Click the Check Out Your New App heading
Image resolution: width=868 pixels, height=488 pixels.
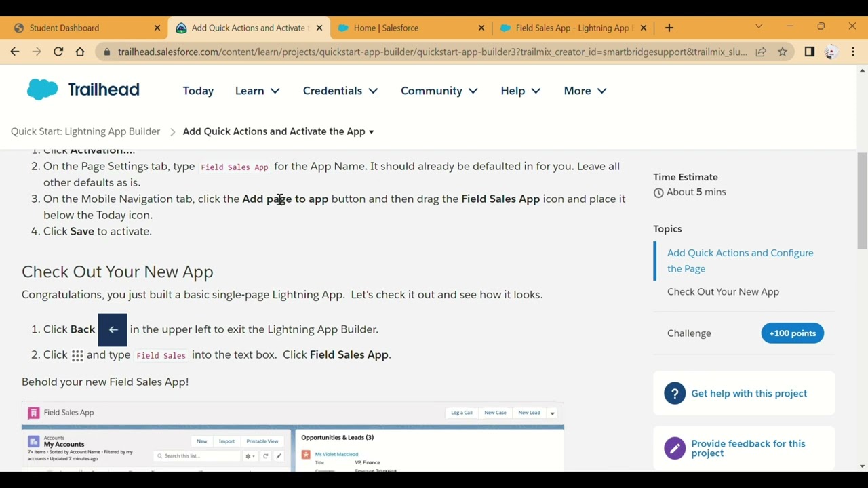(x=117, y=272)
